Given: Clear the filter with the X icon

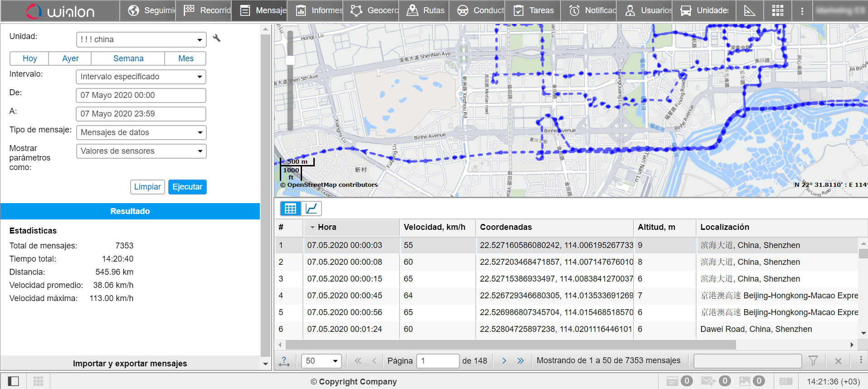Looking at the screenshot, I should point(838,361).
